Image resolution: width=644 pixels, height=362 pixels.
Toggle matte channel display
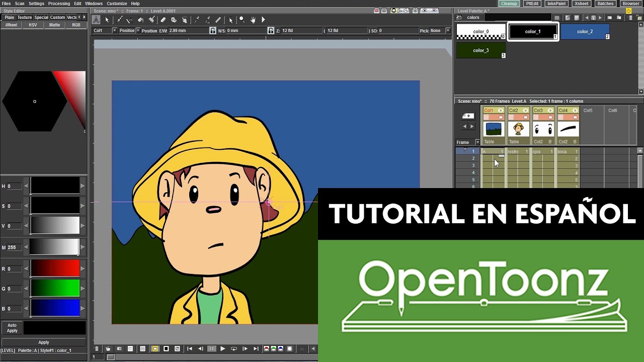coord(289,348)
